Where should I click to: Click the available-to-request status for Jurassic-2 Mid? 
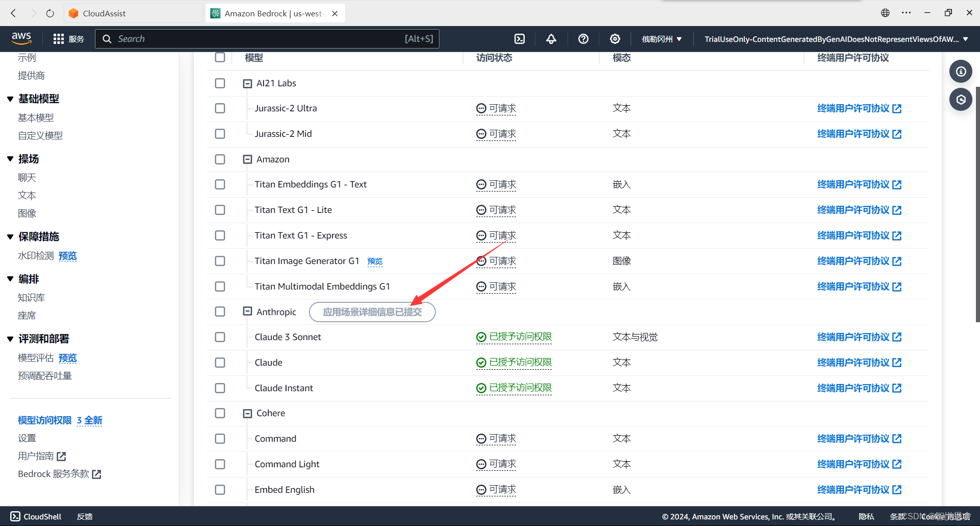pos(496,134)
